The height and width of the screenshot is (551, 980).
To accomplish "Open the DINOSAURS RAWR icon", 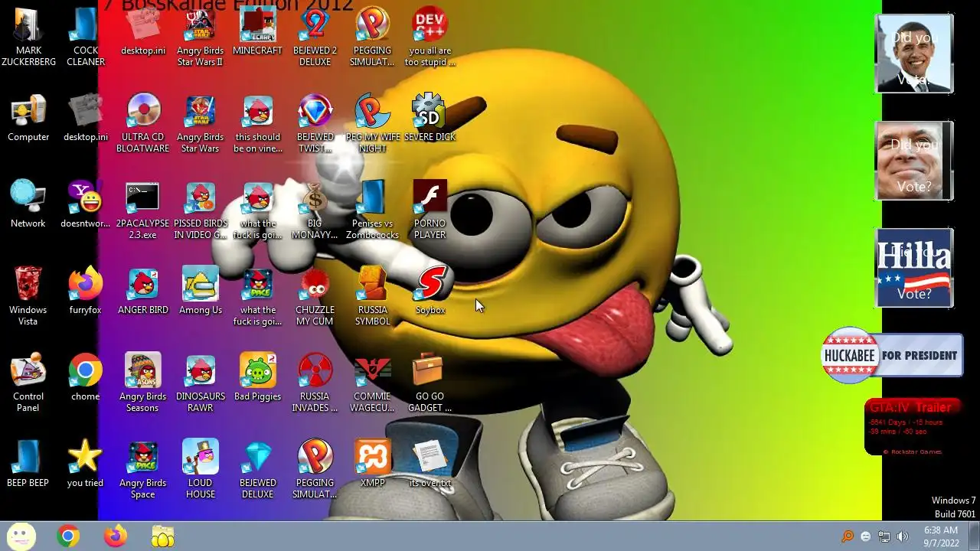I will 201,383.
